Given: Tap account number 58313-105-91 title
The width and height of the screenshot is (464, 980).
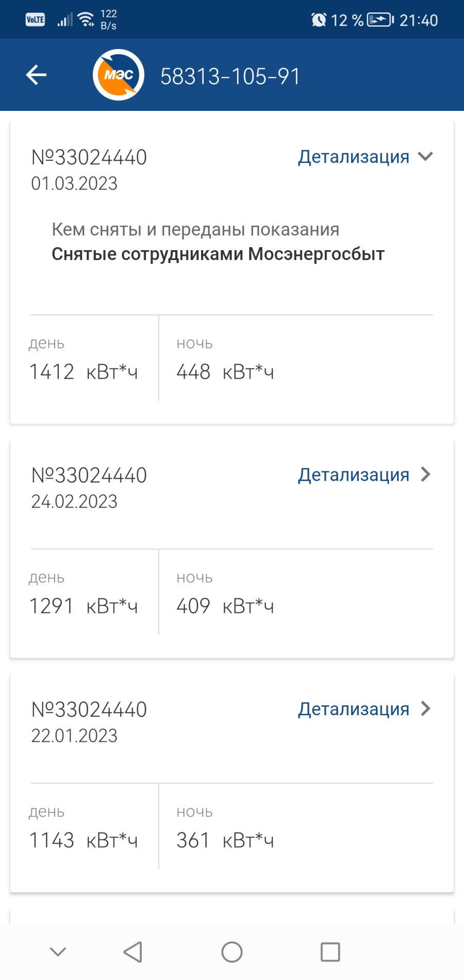Looking at the screenshot, I should (230, 76).
